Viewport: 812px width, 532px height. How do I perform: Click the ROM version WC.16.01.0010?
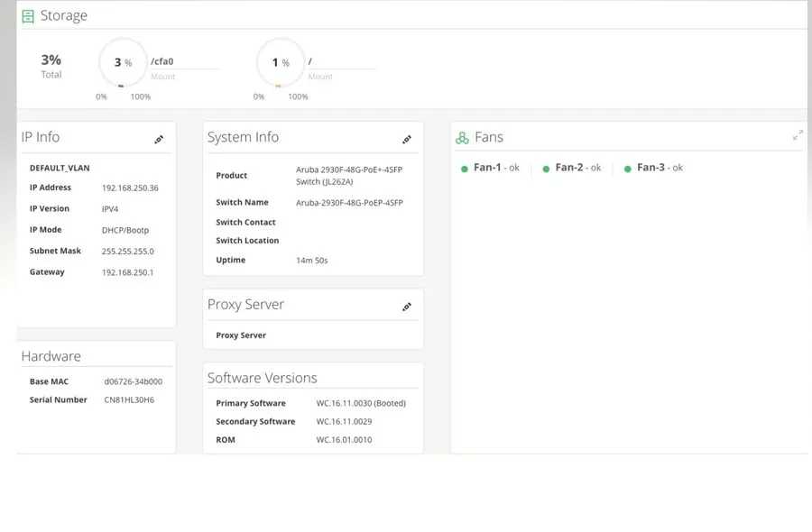coord(344,440)
